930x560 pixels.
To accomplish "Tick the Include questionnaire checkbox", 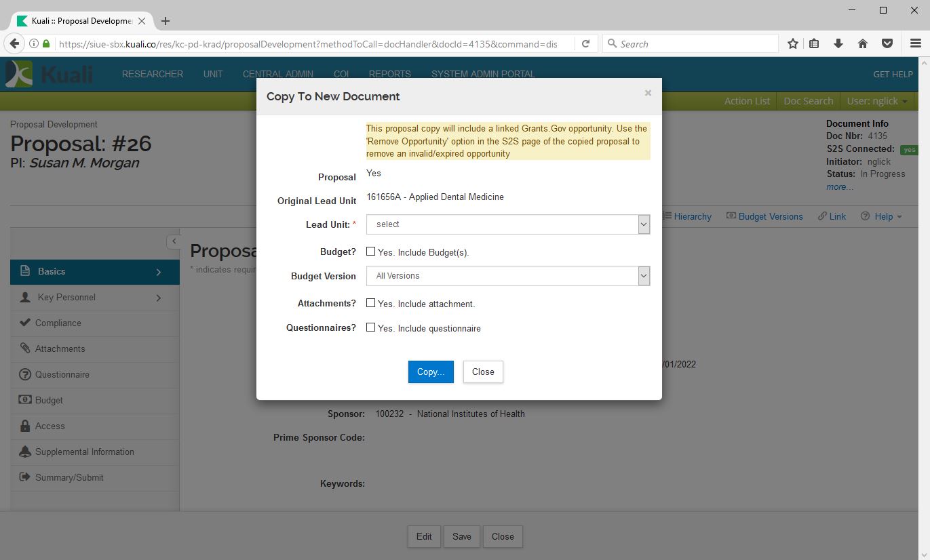I will coord(370,327).
